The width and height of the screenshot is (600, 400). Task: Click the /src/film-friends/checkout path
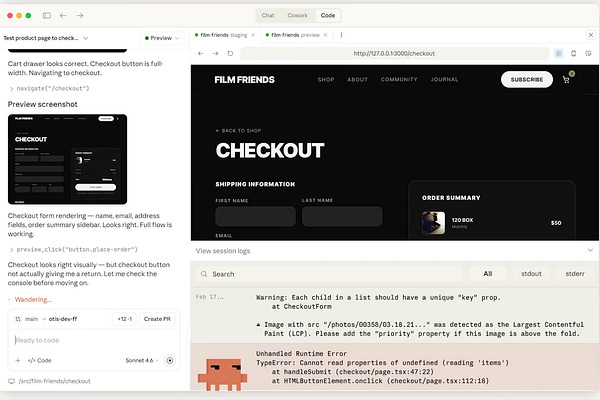54,381
